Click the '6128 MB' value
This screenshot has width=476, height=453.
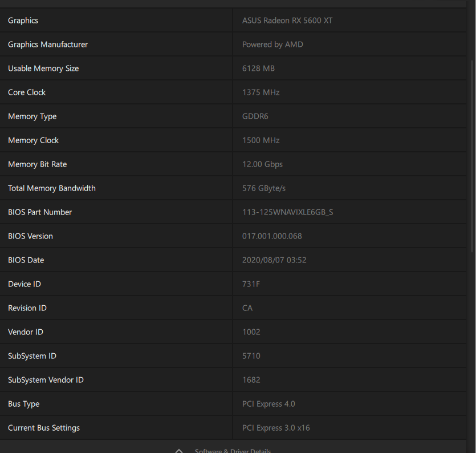(x=258, y=68)
